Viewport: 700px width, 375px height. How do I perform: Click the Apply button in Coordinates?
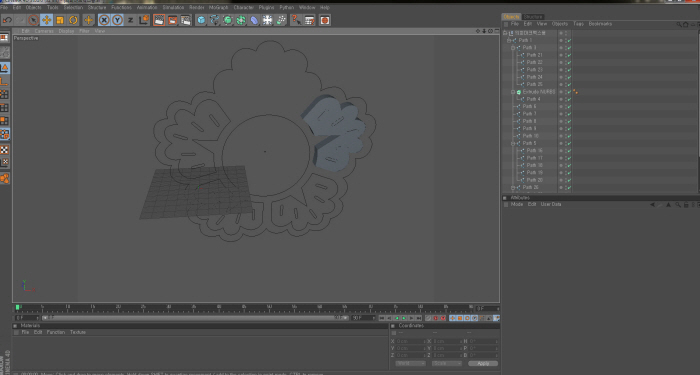point(483,363)
